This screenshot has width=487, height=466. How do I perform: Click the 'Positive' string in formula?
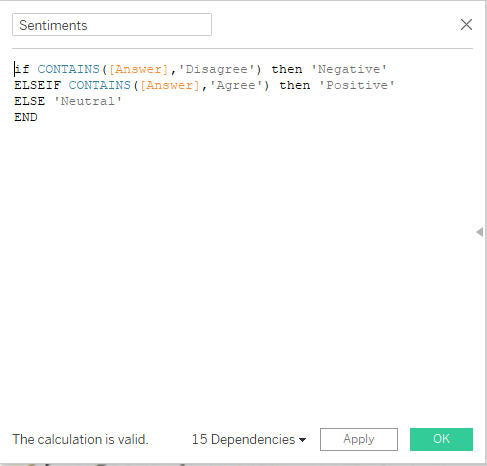tap(357, 85)
